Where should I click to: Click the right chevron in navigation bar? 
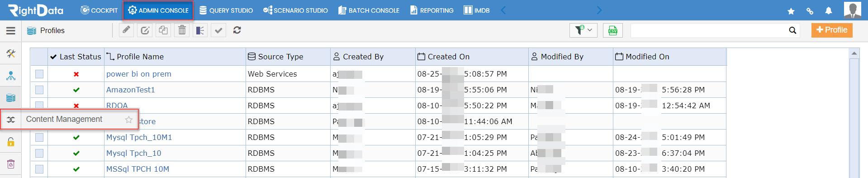tap(599, 10)
